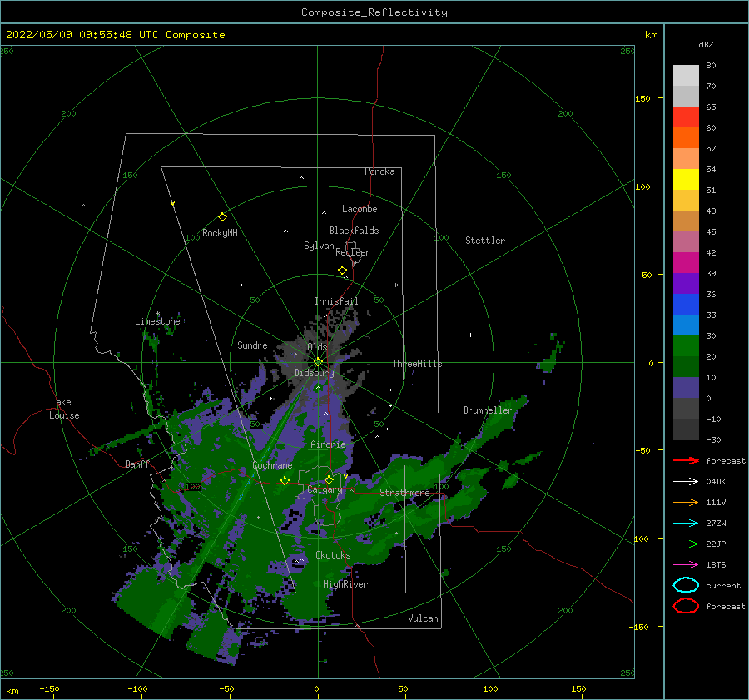Click the cyan 'current' ellipse legend icon
This screenshot has height=700, width=749.
click(x=686, y=585)
